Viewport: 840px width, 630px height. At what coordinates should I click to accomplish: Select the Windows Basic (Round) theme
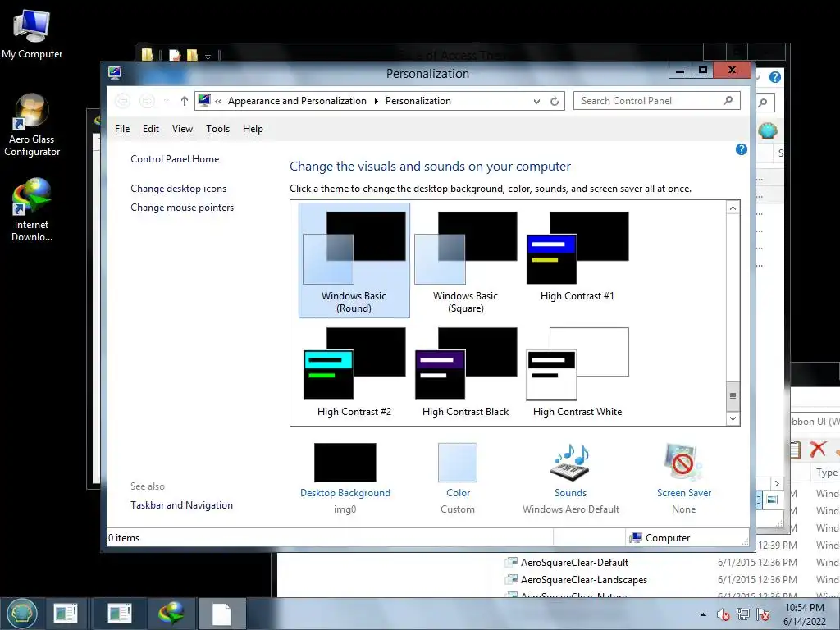pos(354,260)
